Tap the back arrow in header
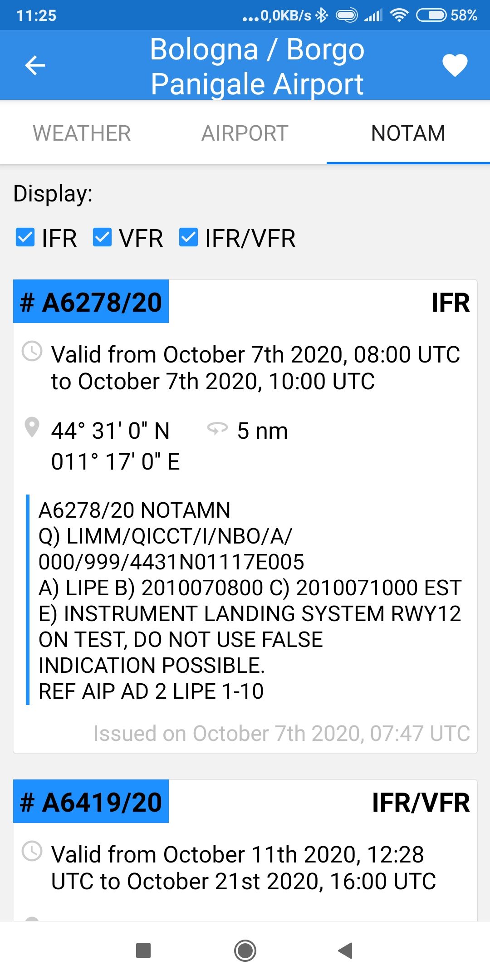 [35, 65]
